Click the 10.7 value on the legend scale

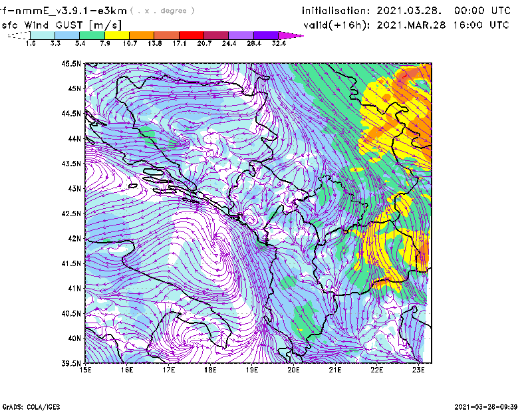[130, 43]
